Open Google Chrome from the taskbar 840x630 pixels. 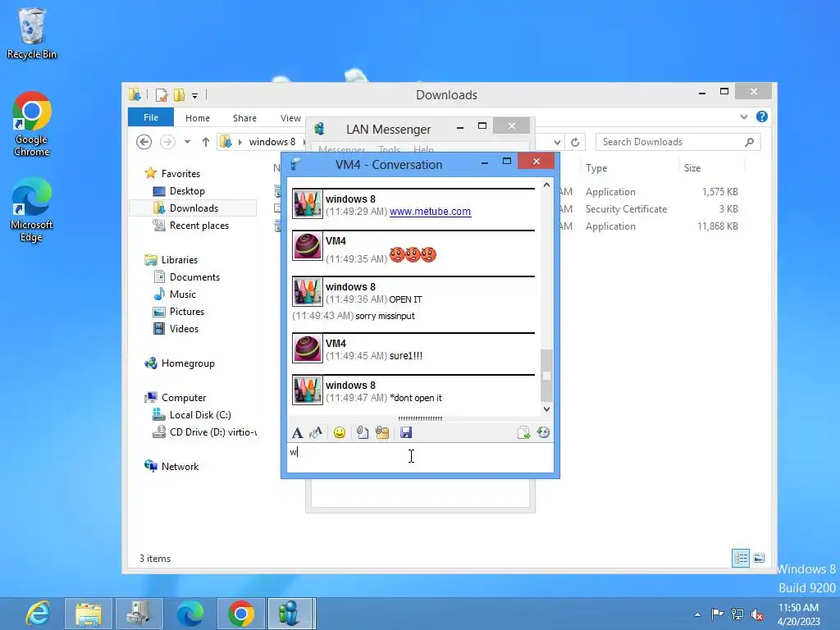pos(240,614)
